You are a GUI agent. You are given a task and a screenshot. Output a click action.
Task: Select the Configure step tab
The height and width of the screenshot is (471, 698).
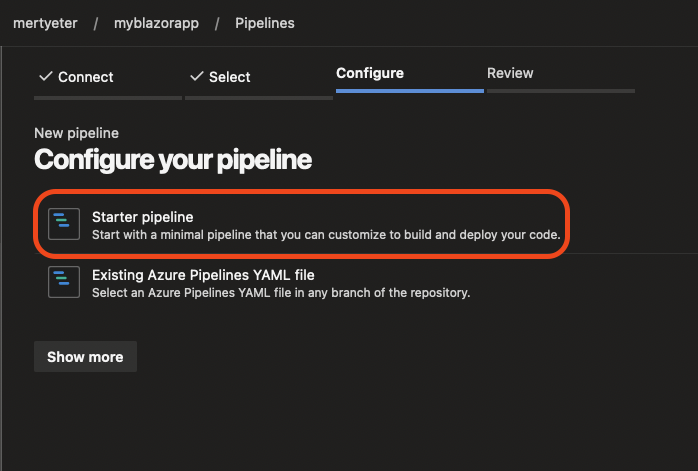point(370,73)
